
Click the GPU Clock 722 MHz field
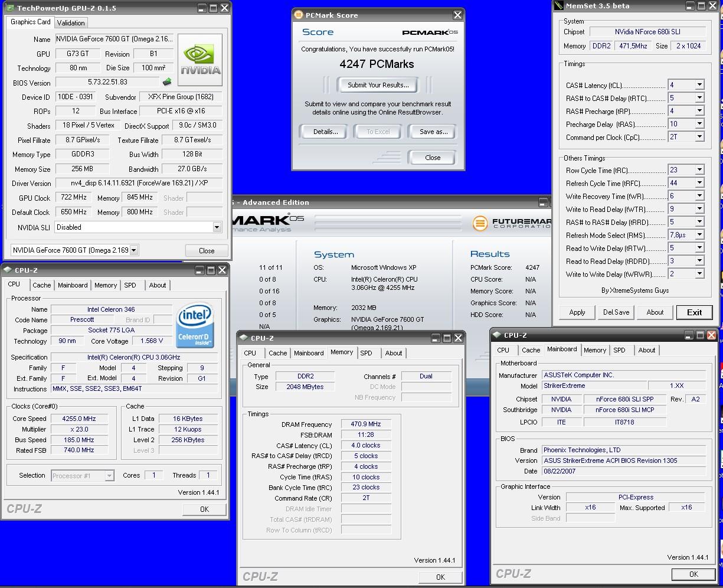coord(74,198)
